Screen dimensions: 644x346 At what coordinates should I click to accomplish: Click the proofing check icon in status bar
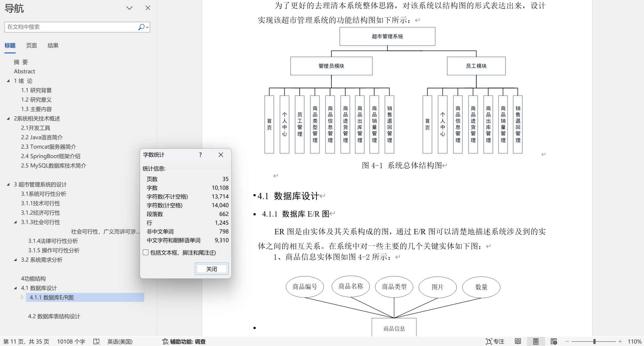[97, 342]
